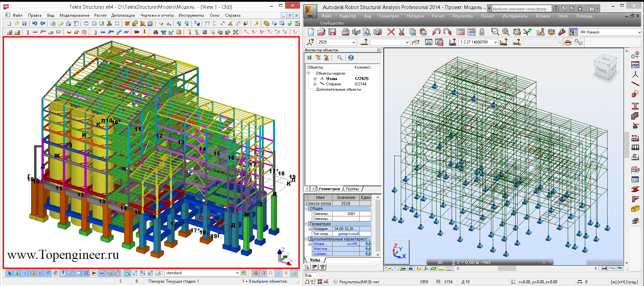The image size is (644, 286).
Task: Click the printer icon in Robot toolbar
Action: [345, 32]
